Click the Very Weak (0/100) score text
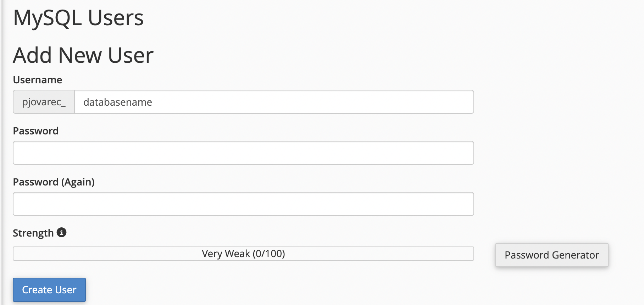Image resolution: width=644 pixels, height=305 pixels. (x=243, y=254)
